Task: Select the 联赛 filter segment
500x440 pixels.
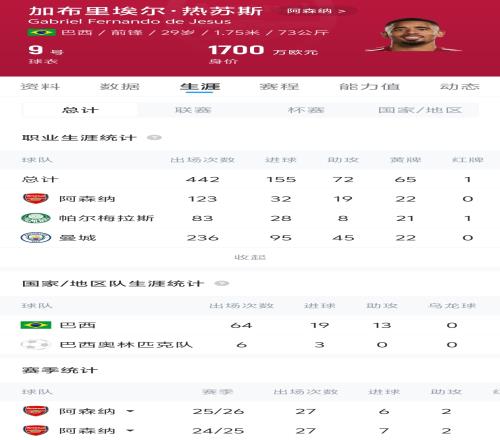Action: [193, 110]
